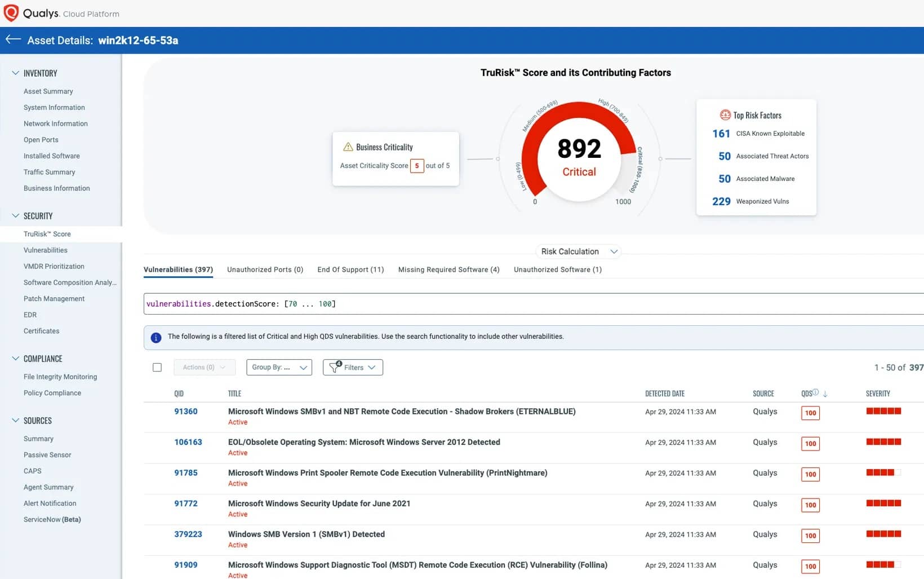The image size is (924, 579).
Task: Open the Group By dropdown
Action: coord(279,368)
